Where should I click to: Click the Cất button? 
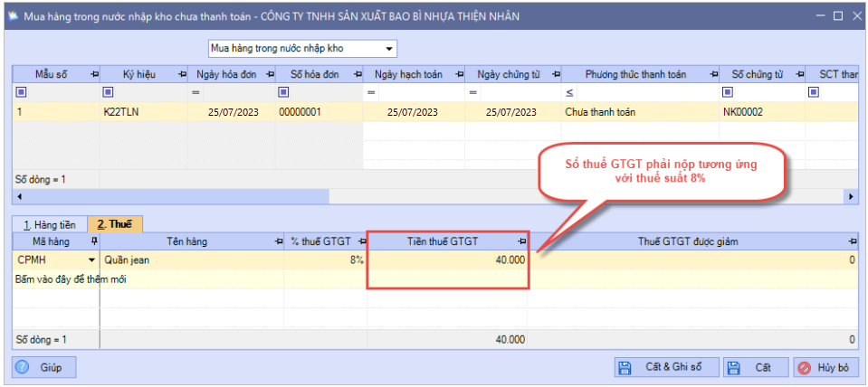click(753, 368)
